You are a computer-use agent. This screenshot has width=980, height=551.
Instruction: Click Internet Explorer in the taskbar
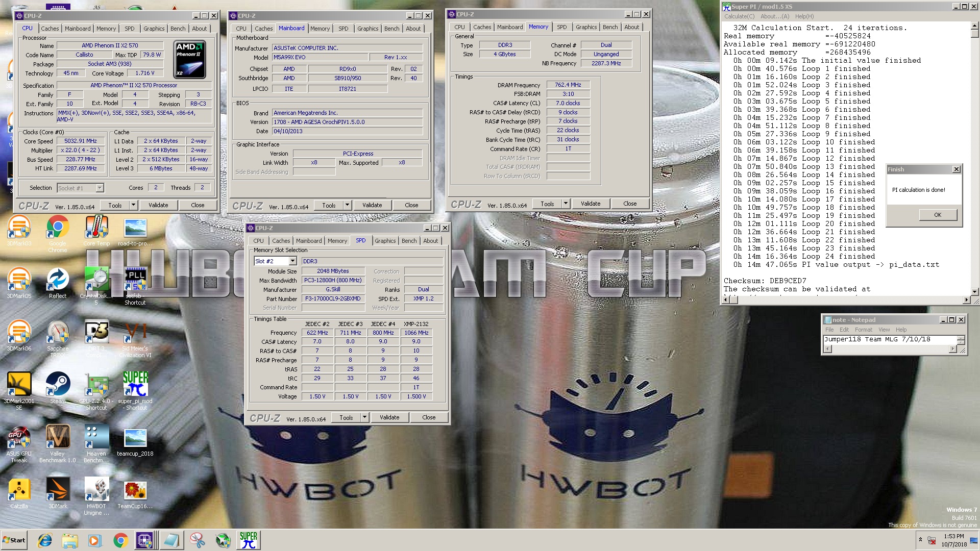pos(45,540)
